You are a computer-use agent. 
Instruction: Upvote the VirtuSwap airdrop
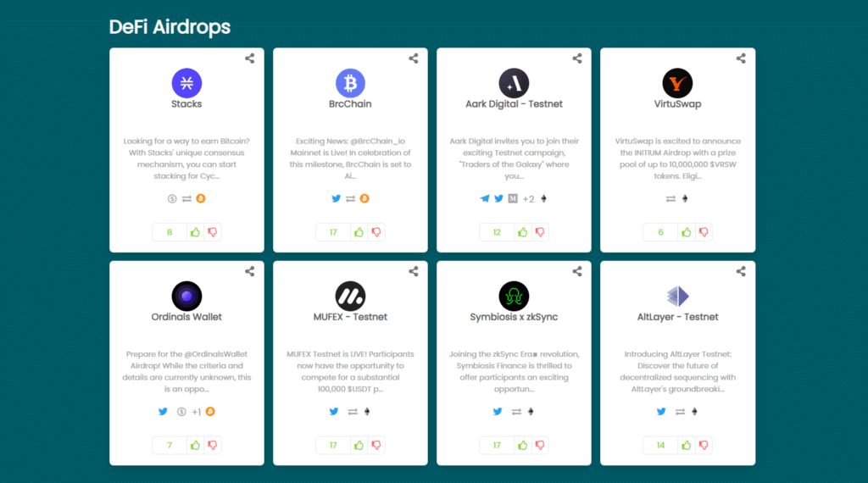tap(687, 232)
